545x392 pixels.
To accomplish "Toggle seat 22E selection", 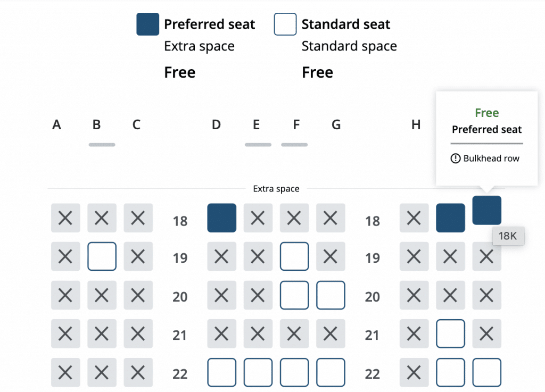I will 258,372.
